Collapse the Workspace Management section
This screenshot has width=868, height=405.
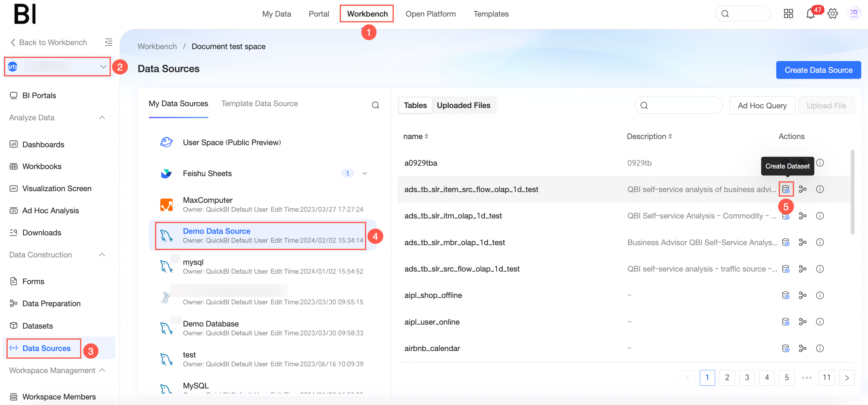pyautogui.click(x=103, y=370)
